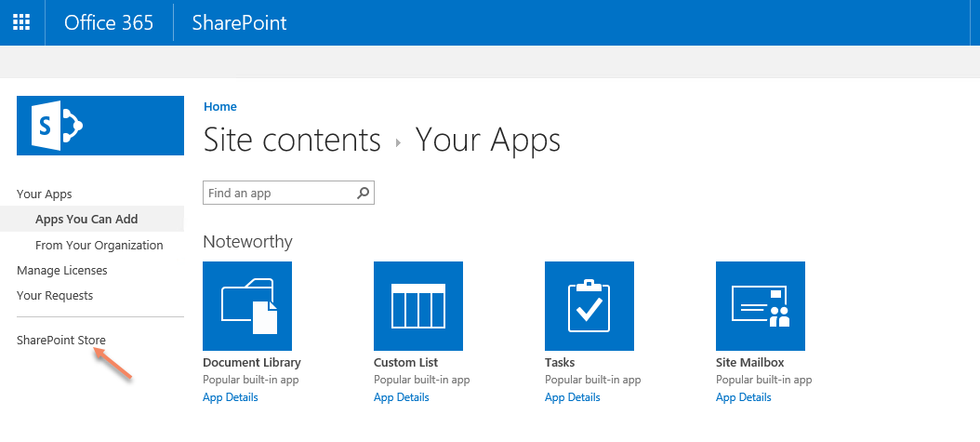This screenshot has height=442, width=980.
Task: Click SharePoint in the top bar
Action: [239, 22]
